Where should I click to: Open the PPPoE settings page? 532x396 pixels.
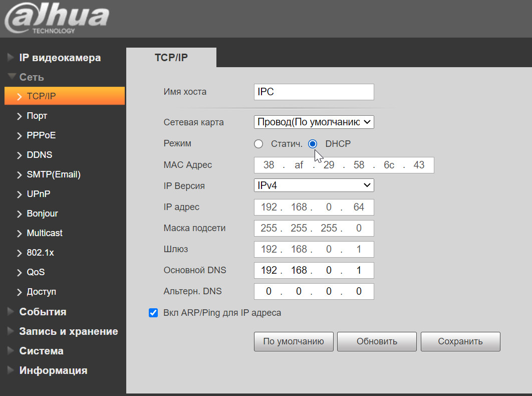click(x=41, y=135)
